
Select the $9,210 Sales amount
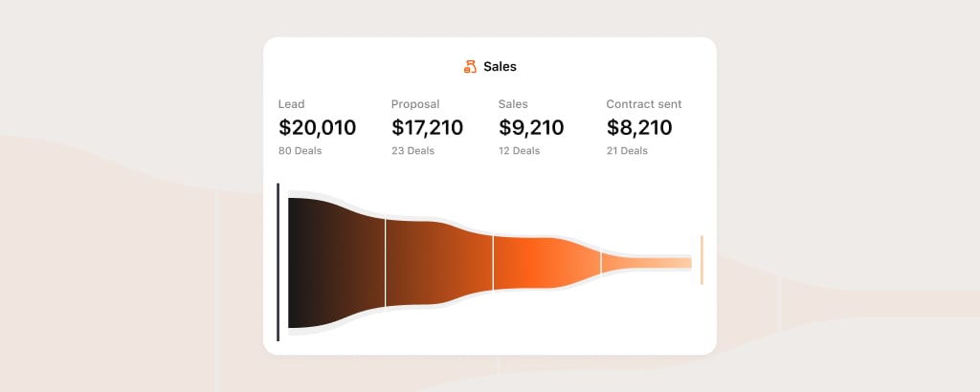point(531,127)
